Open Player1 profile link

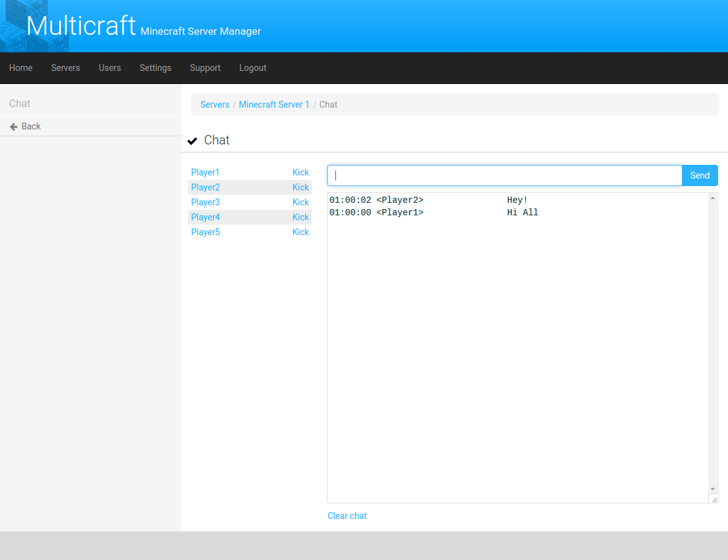point(205,172)
